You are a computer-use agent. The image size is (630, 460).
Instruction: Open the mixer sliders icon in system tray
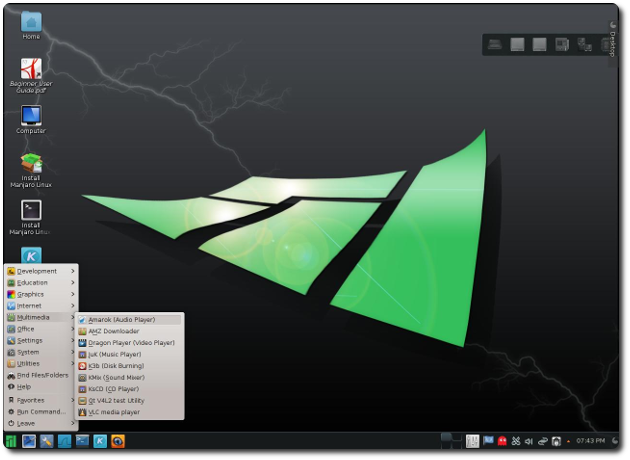click(x=472, y=441)
